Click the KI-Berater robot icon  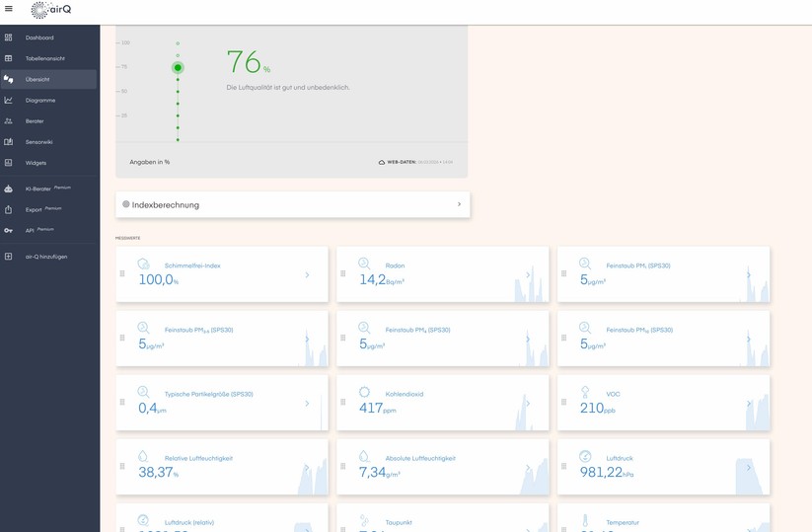9,189
